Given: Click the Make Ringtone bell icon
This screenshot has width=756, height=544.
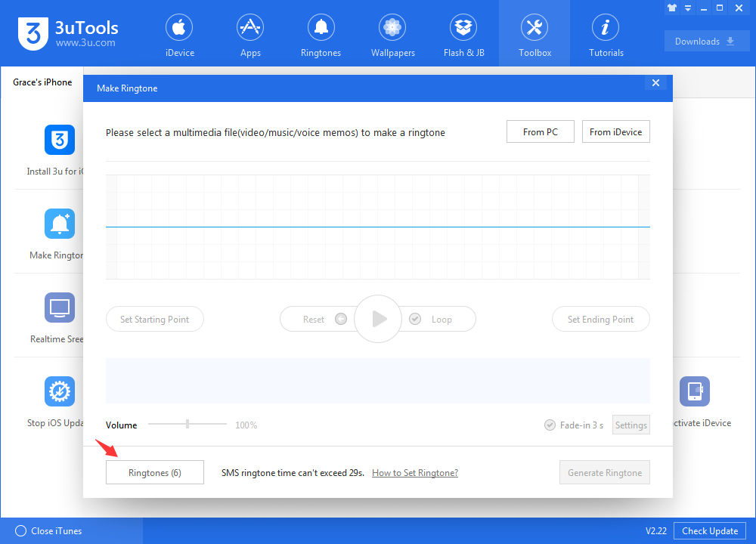Looking at the screenshot, I should pyautogui.click(x=60, y=224).
